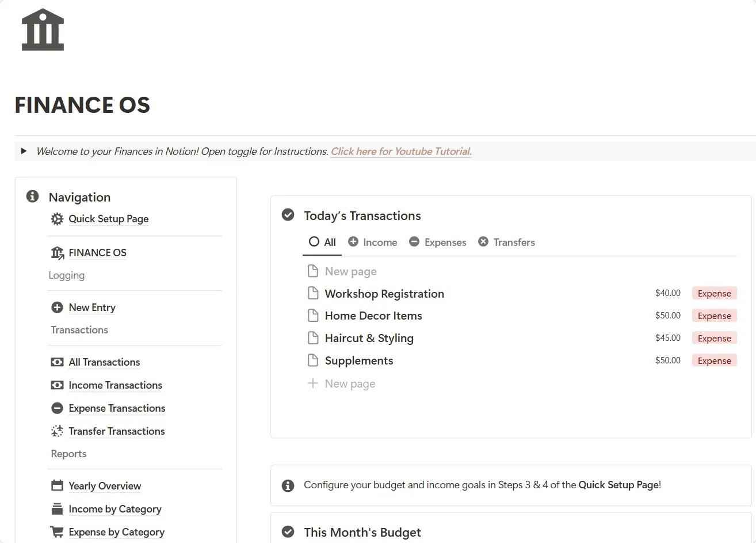Click the minus circle icon beside Expense Transactions
This screenshot has width=756, height=543.
[57, 408]
